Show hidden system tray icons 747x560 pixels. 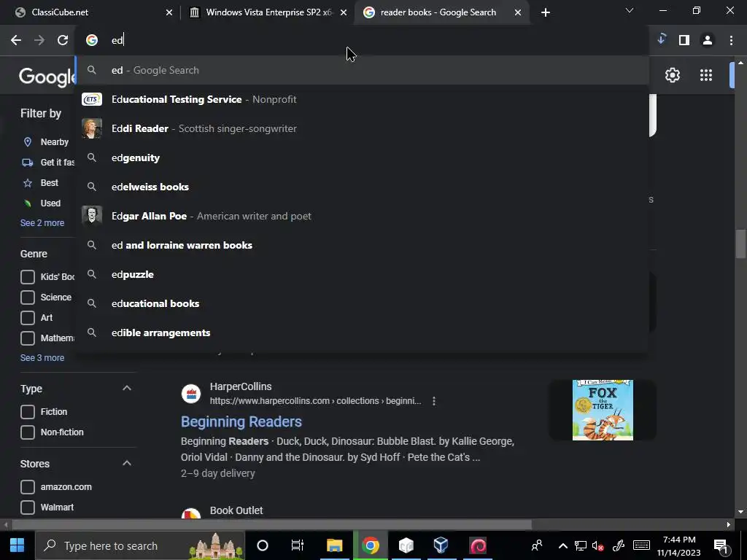click(x=562, y=545)
